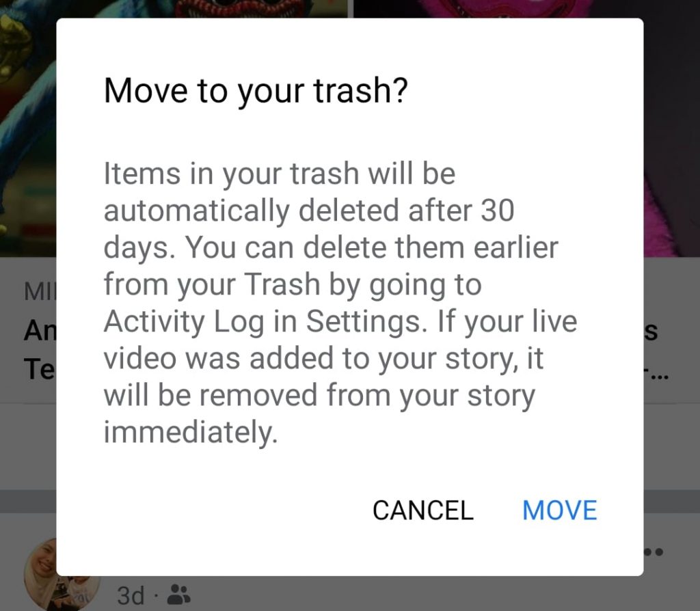This screenshot has width=700, height=611.
Task: Click the dialog text mentioning 30 days
Action: click(x=309, y=211)
